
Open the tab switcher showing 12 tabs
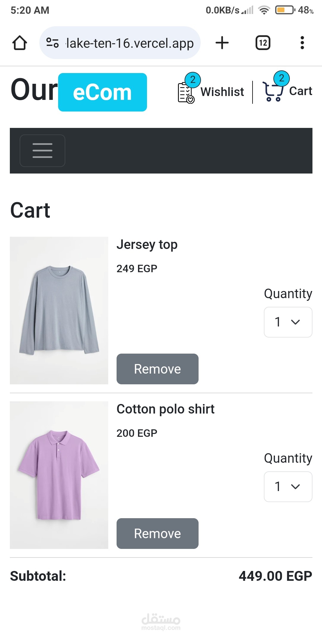[263, 43]
